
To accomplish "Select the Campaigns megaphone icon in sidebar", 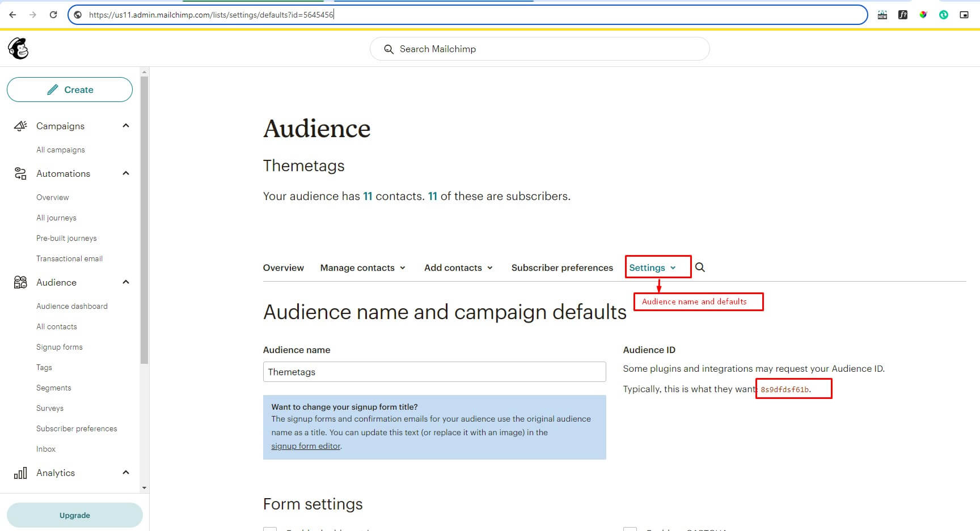I will [x=20, y=126].
